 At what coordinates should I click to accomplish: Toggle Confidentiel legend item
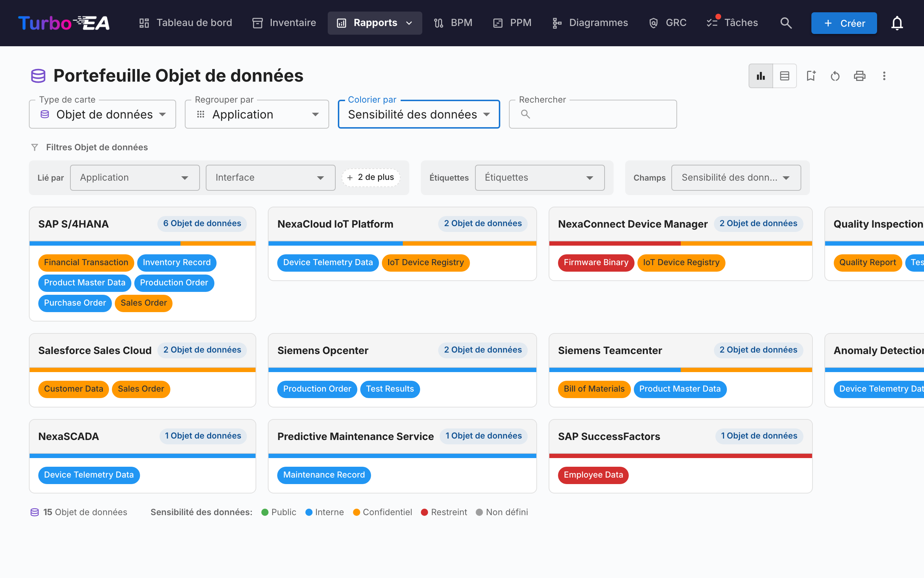[383, 512]
